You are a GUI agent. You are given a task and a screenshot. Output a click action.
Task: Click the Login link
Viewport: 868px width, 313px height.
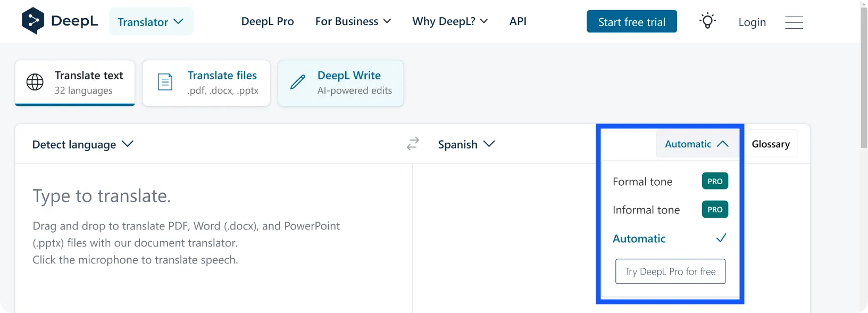point(752,22)
